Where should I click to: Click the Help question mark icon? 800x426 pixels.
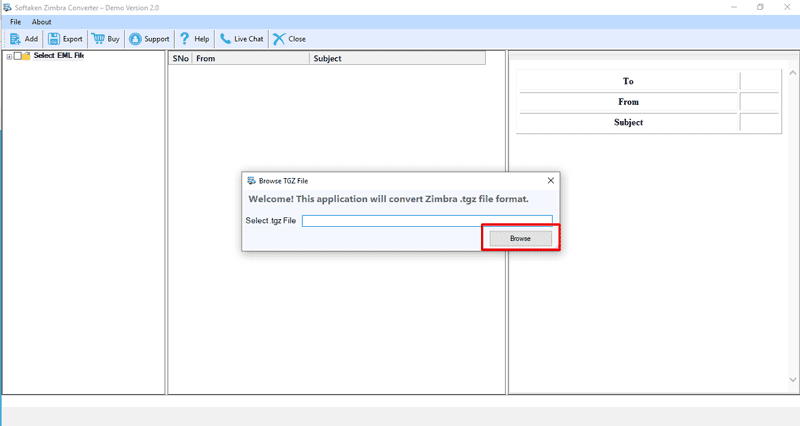(x=184, y=39)
